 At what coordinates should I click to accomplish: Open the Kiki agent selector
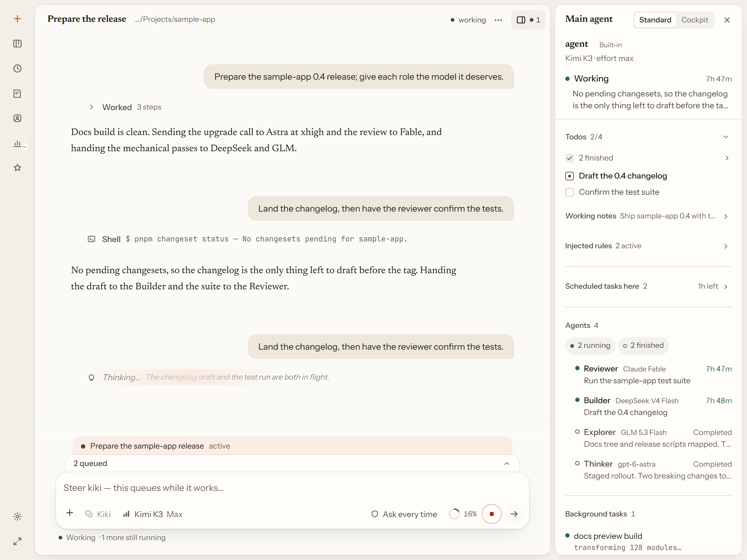98,514
